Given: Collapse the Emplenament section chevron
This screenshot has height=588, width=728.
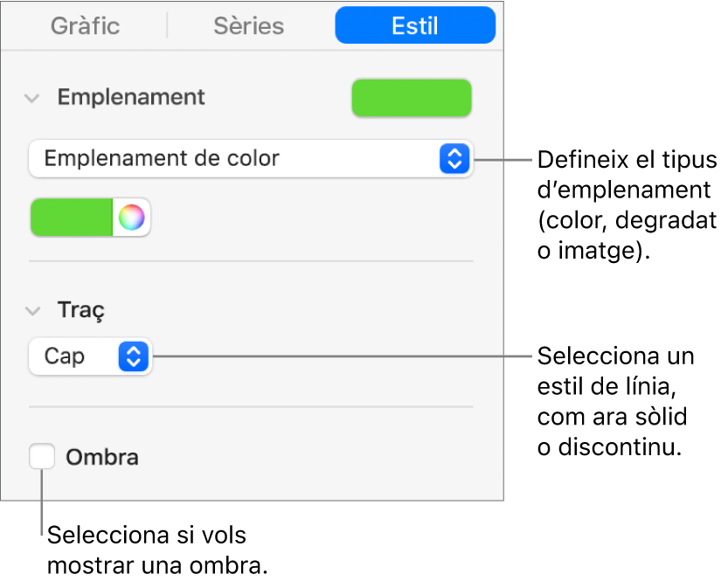Looking at the screenshot, I should click(x=33, y=98).
